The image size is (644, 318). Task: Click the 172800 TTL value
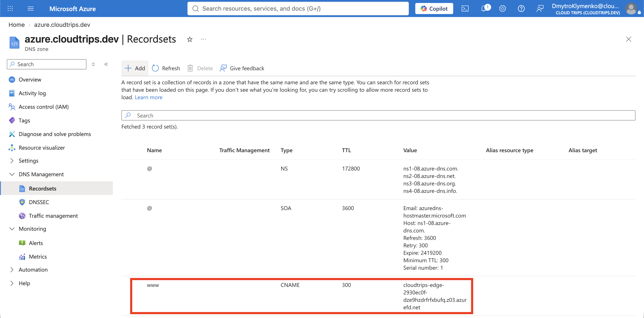(351, 168)
